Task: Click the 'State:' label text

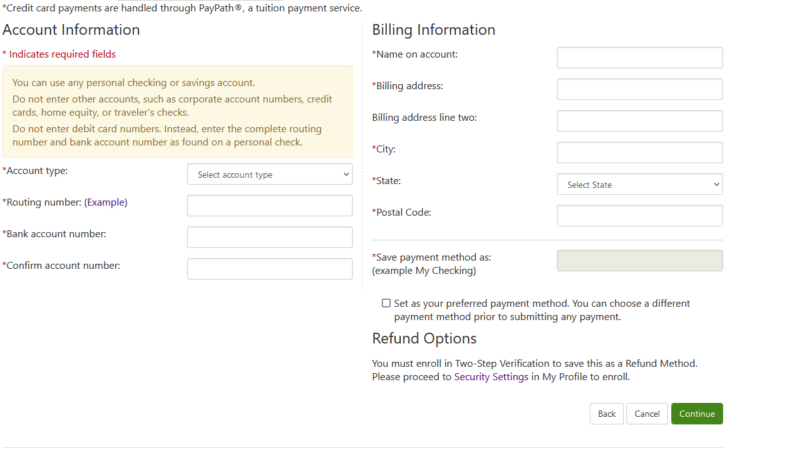Action: coord(388,181)
